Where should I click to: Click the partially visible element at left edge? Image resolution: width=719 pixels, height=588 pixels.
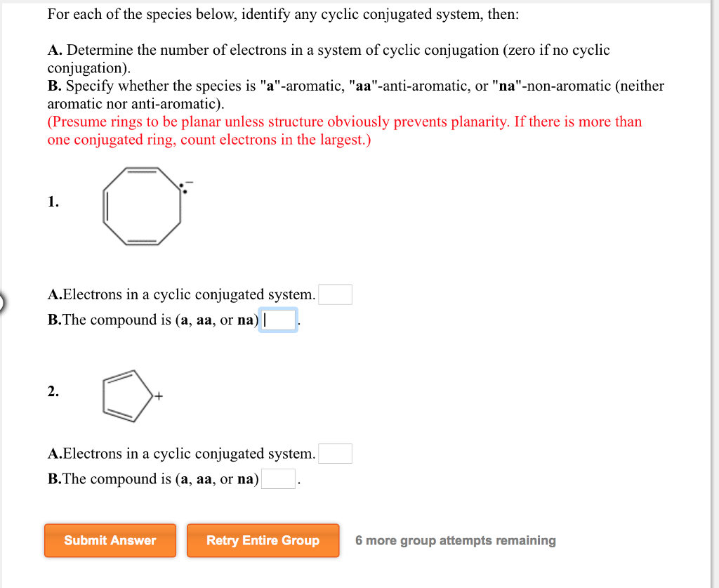click(x=2, y=302)
